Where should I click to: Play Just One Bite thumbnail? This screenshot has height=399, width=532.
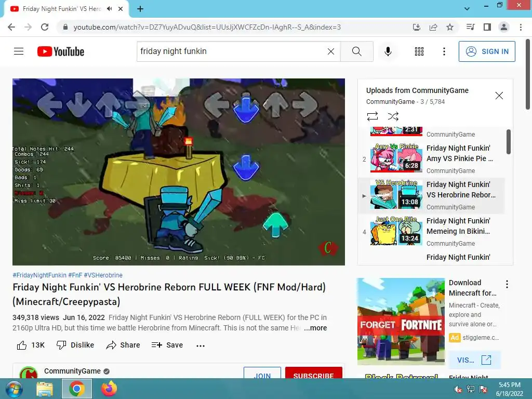[396, 230]
